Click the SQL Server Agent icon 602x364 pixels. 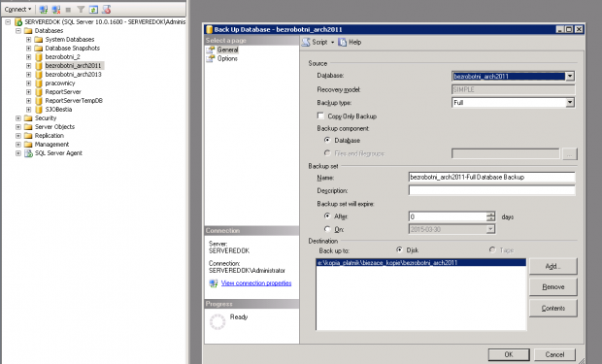(x=28, y=153)
